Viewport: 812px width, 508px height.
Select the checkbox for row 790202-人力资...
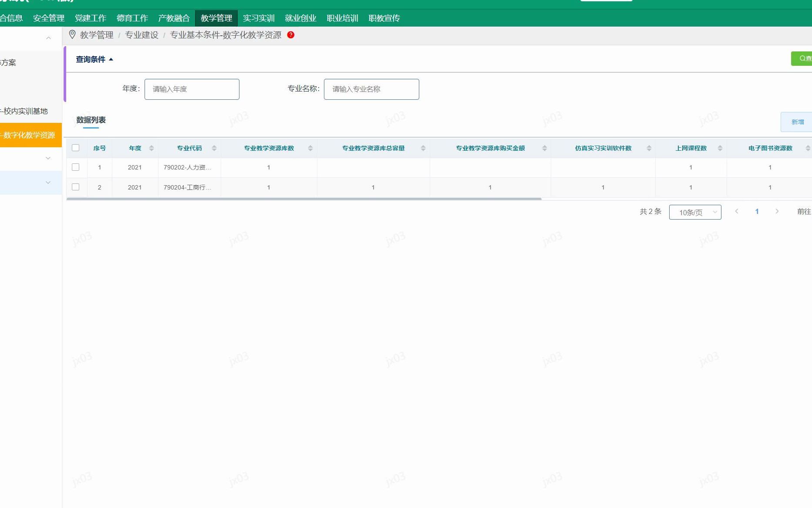(x=76, y=167)
